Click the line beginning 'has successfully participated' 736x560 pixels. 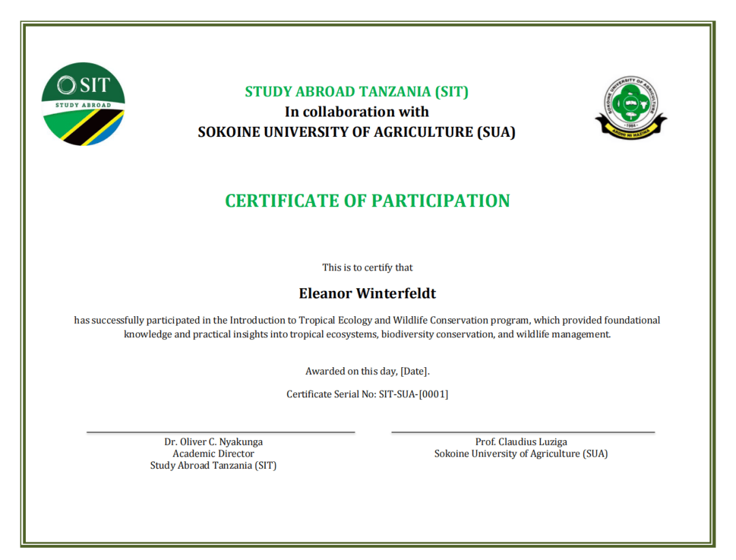coord(367,320)
